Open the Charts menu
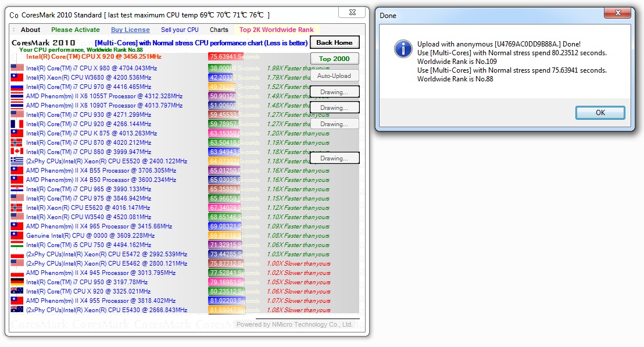644x347 pixels. pos(219,30)
